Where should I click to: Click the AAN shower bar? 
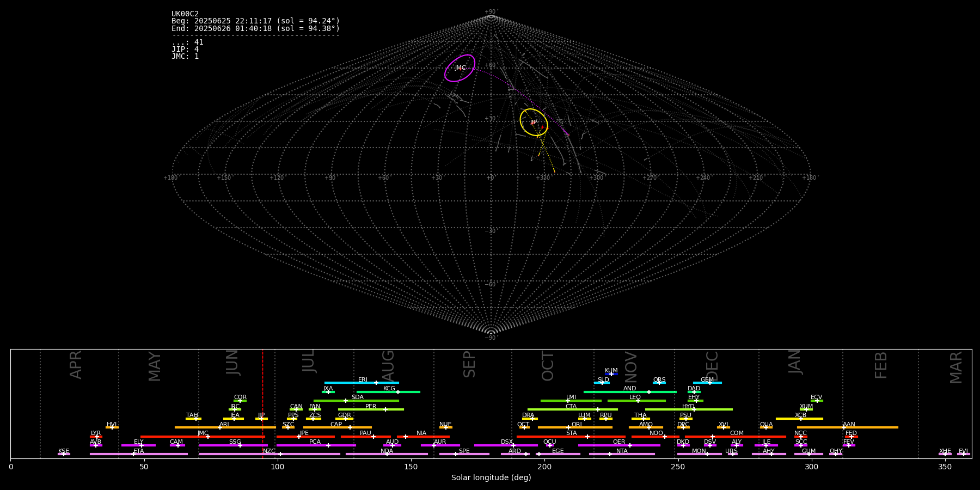848,427
